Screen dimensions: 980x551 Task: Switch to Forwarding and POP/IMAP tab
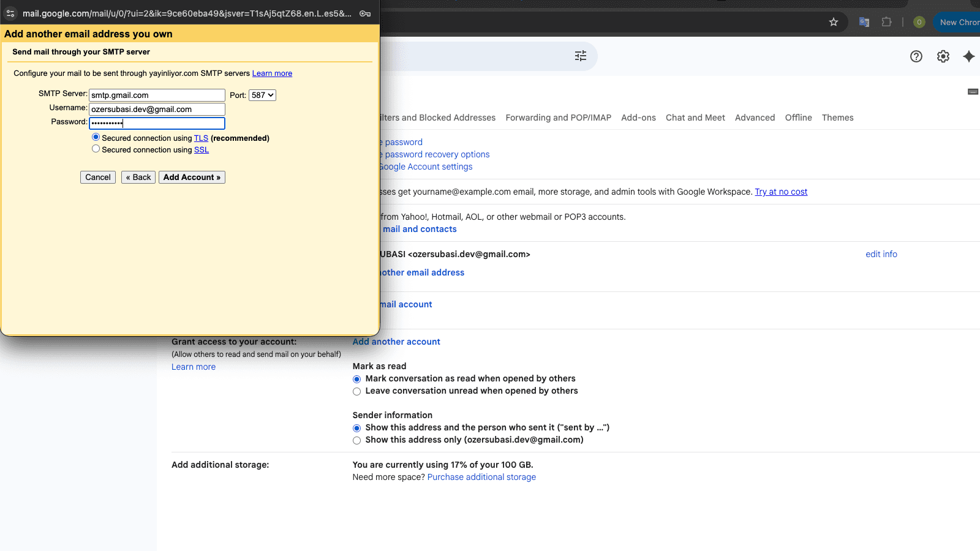pos(558,118)
